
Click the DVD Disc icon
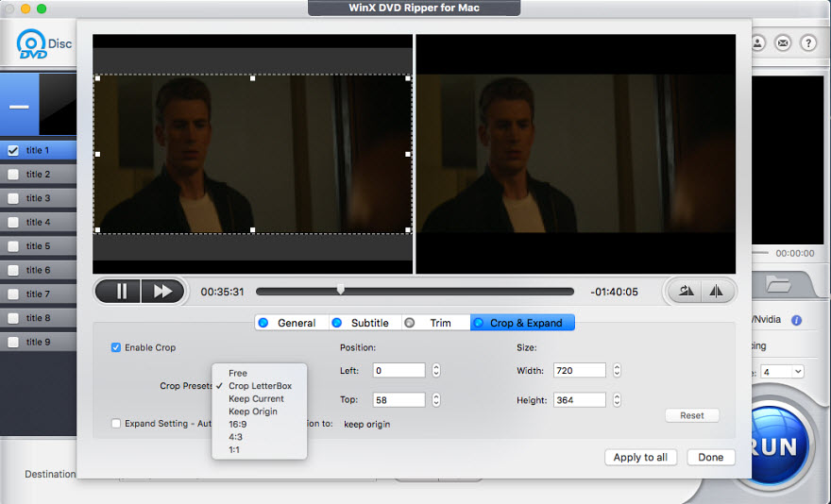click(x=33, y=45)
